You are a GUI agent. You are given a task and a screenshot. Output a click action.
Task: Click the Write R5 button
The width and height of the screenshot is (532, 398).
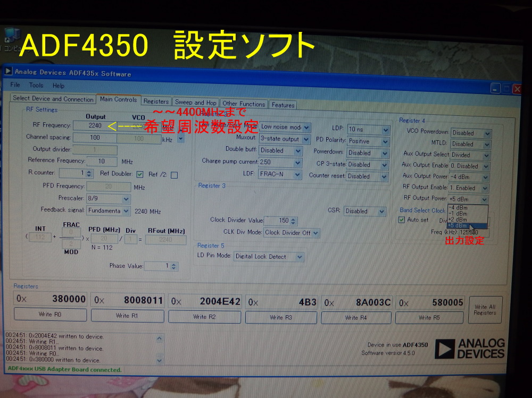(x=429, y=318)
